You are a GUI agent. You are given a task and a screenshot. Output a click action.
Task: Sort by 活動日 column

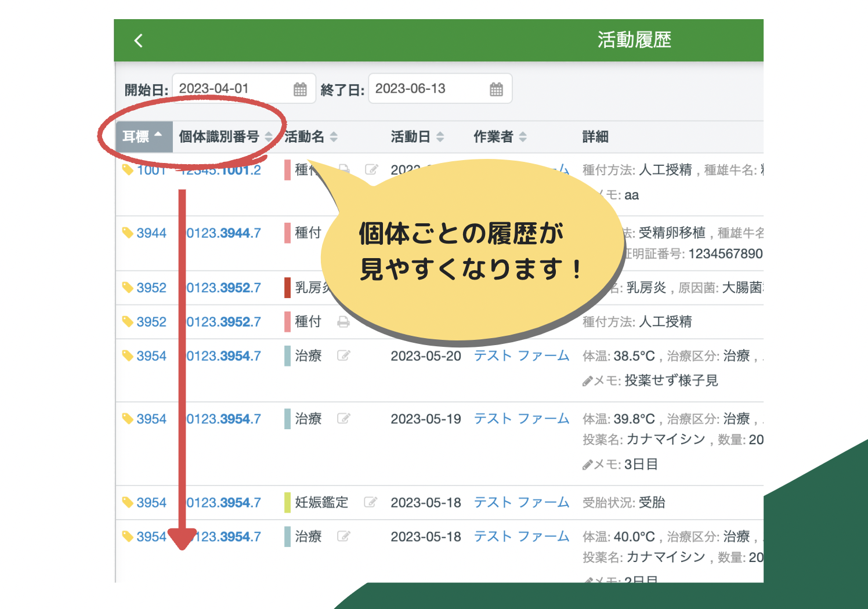[418, 137]
